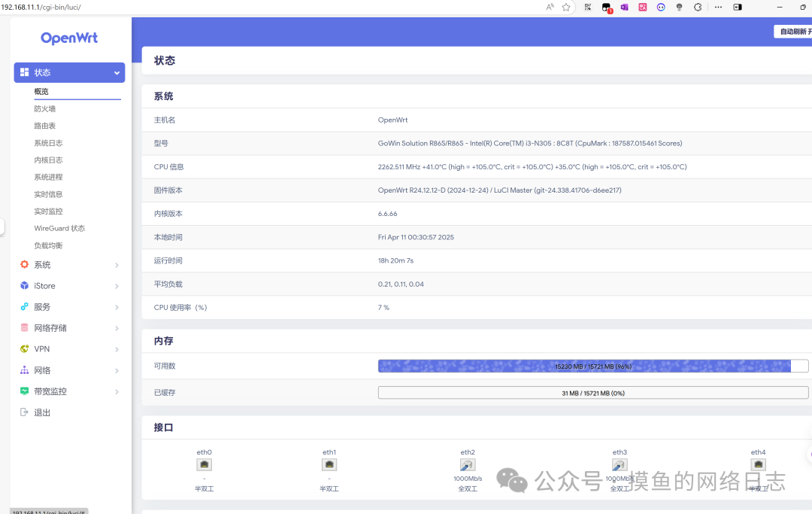The image size is (812, 514).
Task: Go to WireGuard 状态 page
Action: point(59,228)
